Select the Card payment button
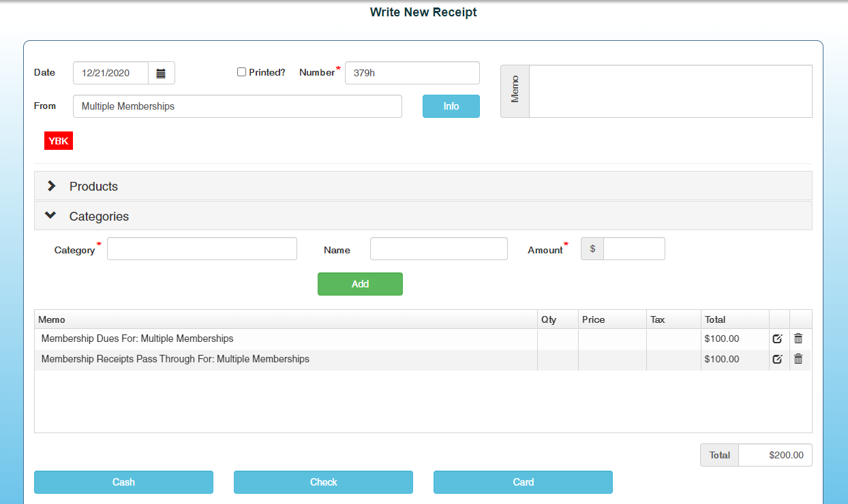 [x=523, y=482]
